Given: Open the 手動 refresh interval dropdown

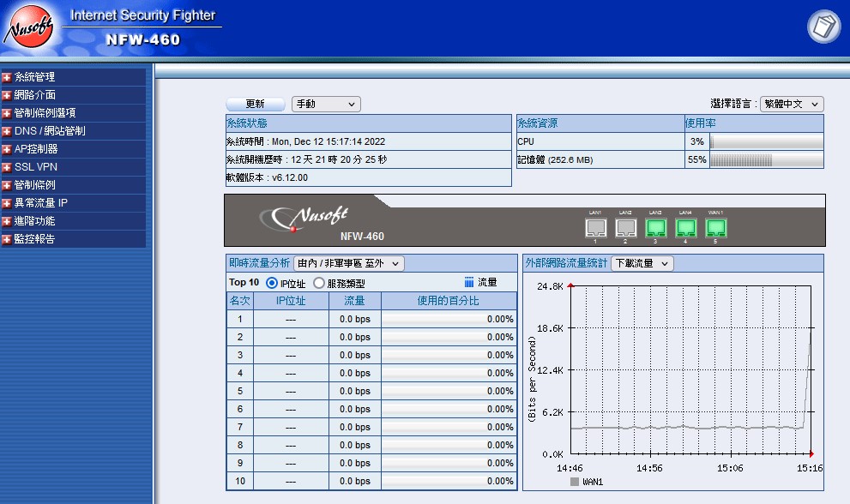Looking at the screenshot, I should tap(326, 104).
